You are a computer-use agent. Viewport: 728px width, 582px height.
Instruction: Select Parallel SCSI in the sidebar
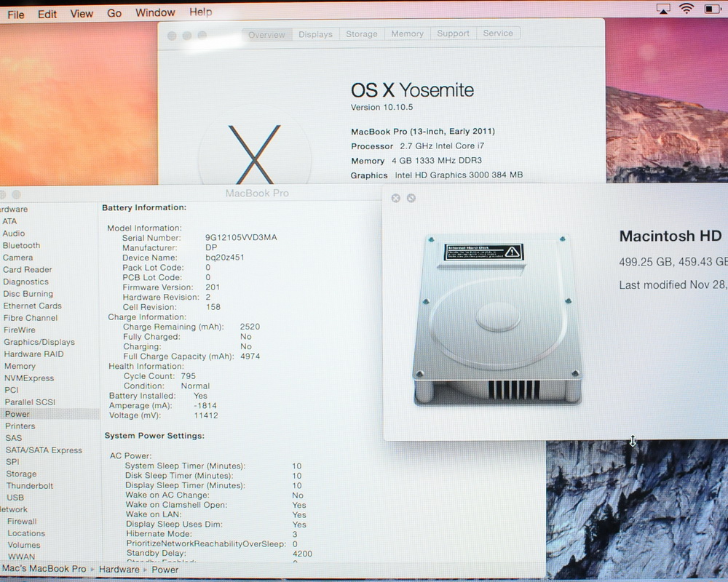coord(30,402)
